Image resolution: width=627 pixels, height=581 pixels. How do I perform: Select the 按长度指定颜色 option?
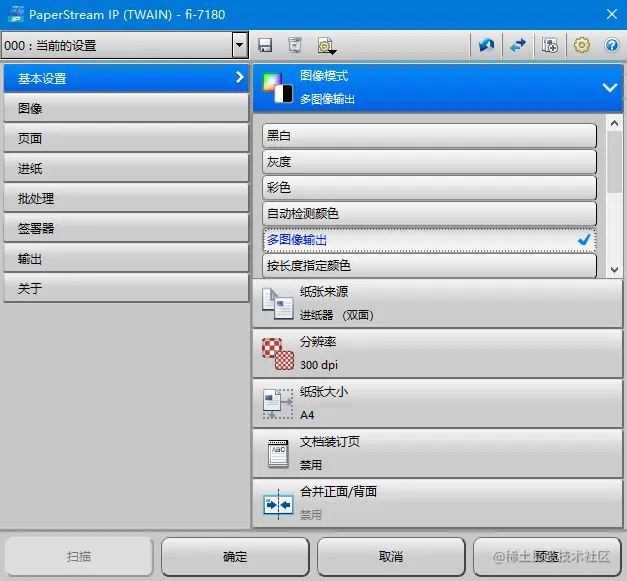tap(429, 266)
